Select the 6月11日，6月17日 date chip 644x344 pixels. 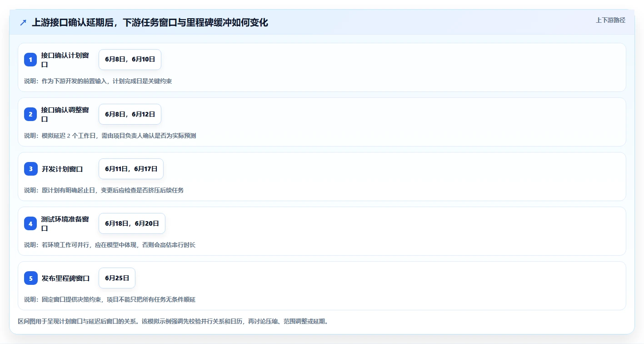pos(131,169)
